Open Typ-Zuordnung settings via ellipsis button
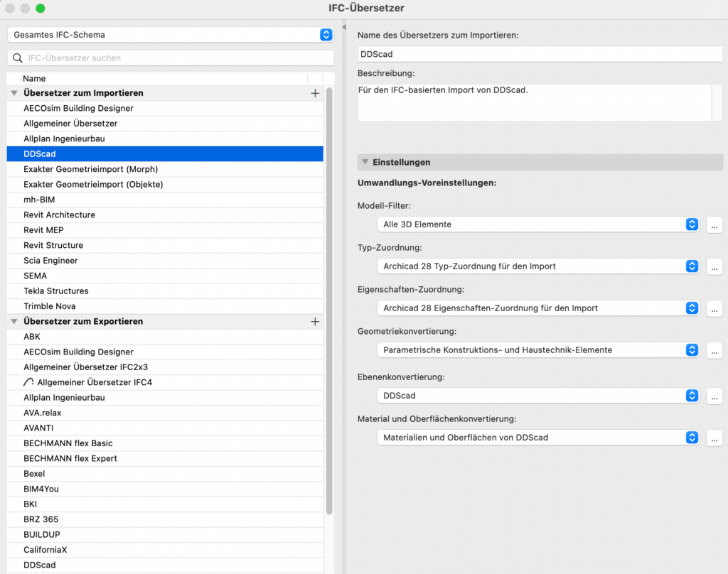This screenshot has height=574, width=728. [x=714, y=266]
